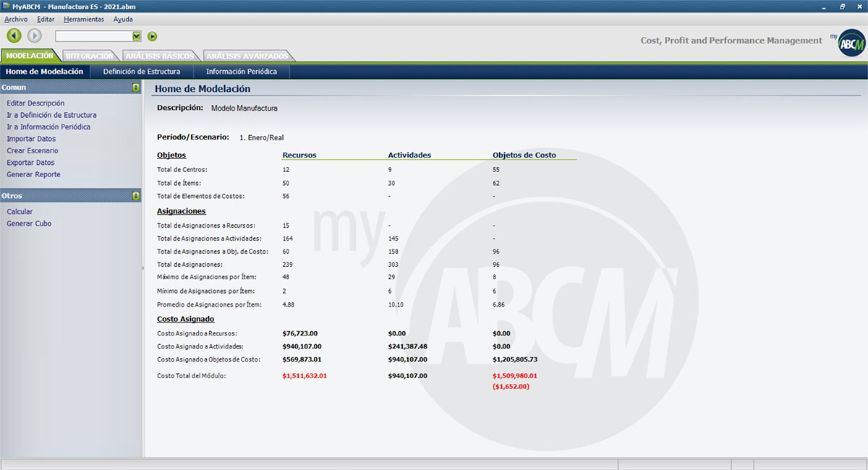Click the 'Recursos' column header
The image size is (868, 470).
(x=299, y=155)
